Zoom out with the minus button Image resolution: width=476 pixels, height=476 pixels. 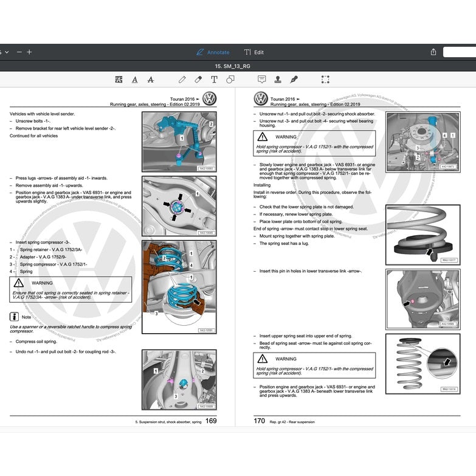point(19,52)
